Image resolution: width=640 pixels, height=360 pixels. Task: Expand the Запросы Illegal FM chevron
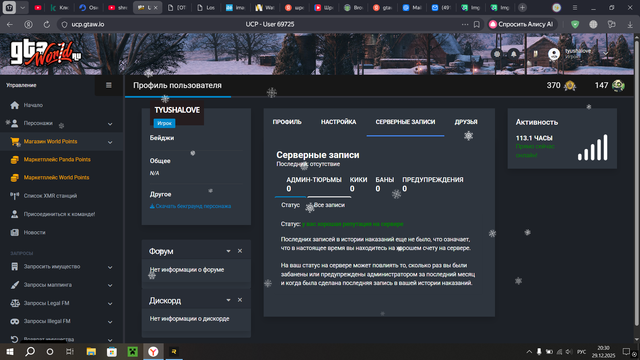(x=110, y=322)
